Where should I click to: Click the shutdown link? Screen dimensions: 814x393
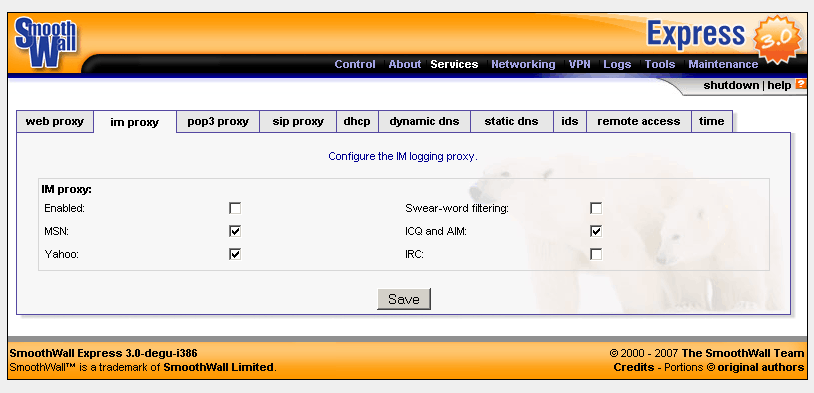pyautogui.click(x=731, y=85)
